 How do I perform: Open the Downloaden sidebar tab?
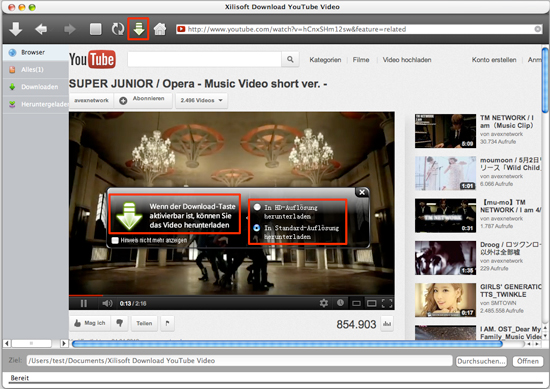[x=36, y=87]
